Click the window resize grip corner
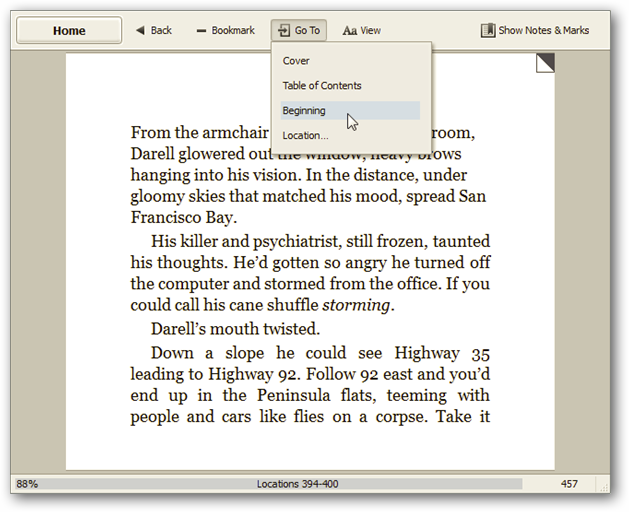Image resolution: width=629 pixels, height=512 pixels. point(603,486)
